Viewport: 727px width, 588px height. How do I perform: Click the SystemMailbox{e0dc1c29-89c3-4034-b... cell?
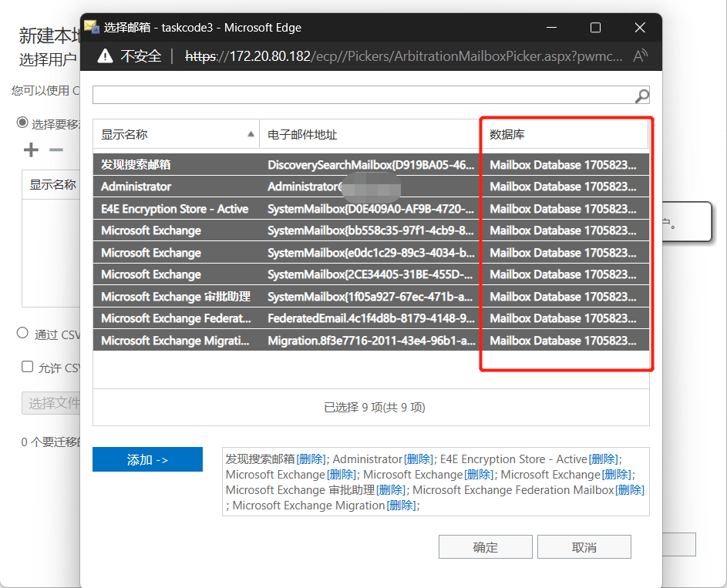[371, 253]
